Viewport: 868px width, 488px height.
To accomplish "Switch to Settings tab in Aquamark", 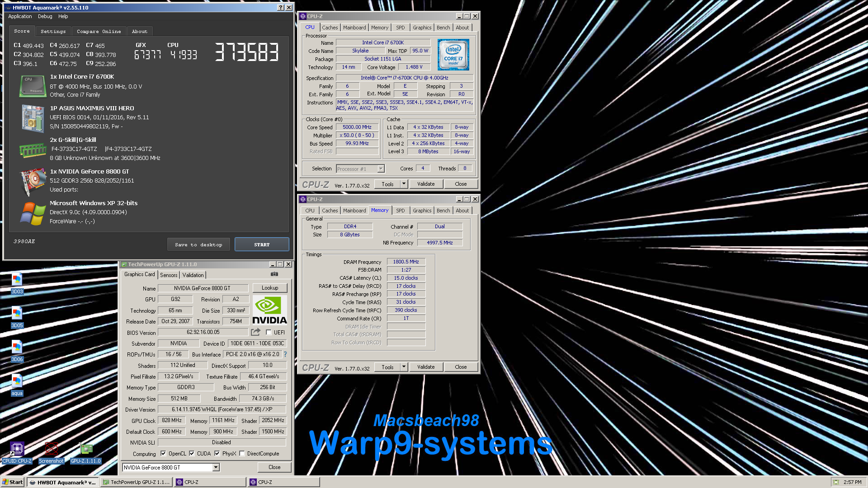I will (53, 31).
